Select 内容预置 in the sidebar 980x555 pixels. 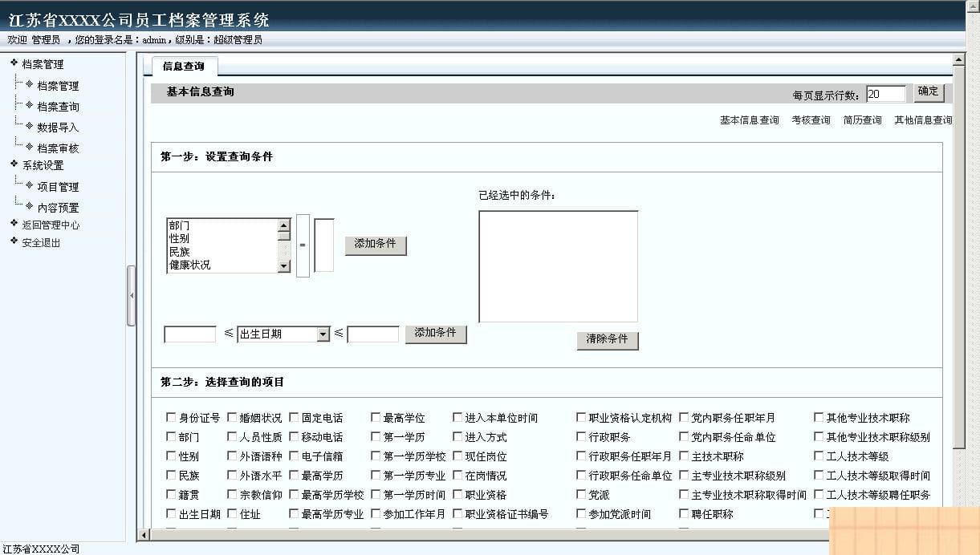pyautogui.click(x=56, y=207)
